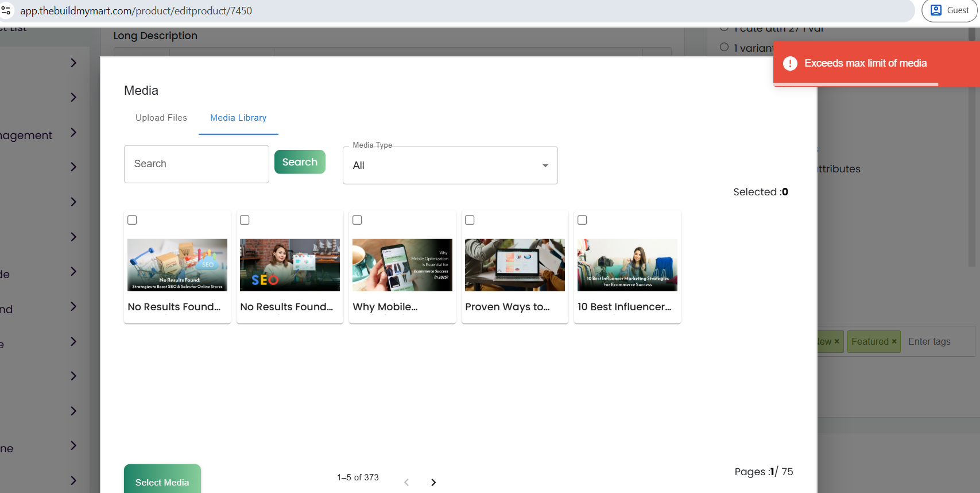Click the 'Proven Ways to...' title text
Image resolution: width=980 pixels, height=493 pixels.
(508, 307)
